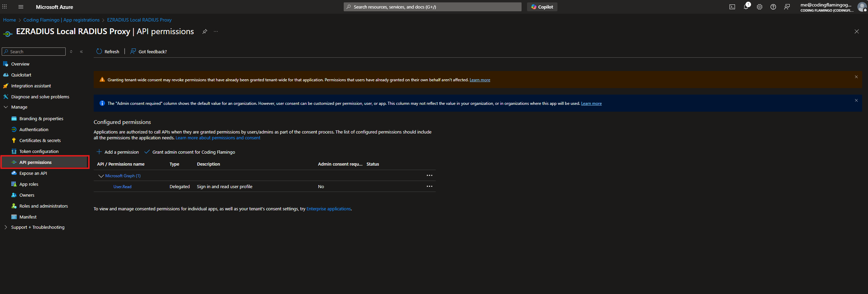
Task: Click "Sign in and read user profile" description
Action: (225, 187)
